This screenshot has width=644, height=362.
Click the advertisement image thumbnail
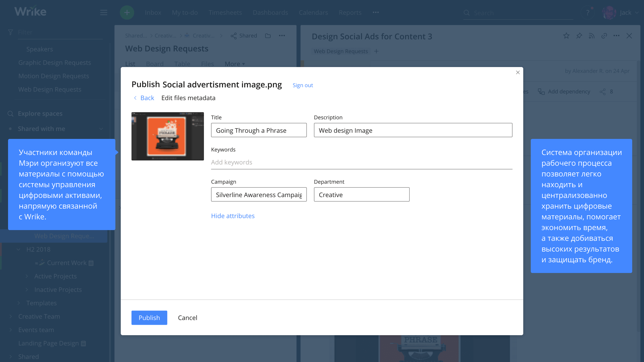click(x=167, y=136)
